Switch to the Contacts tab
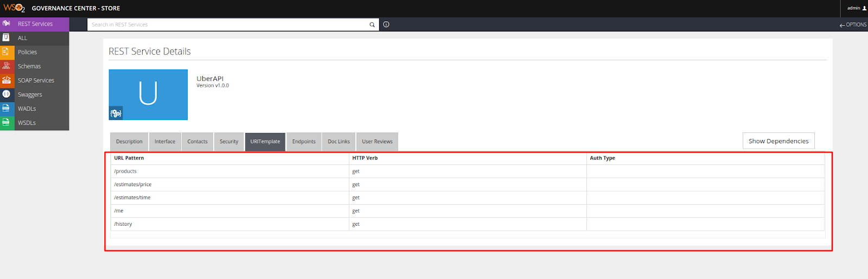Screen dimensions: 868x279 (197, 142)
